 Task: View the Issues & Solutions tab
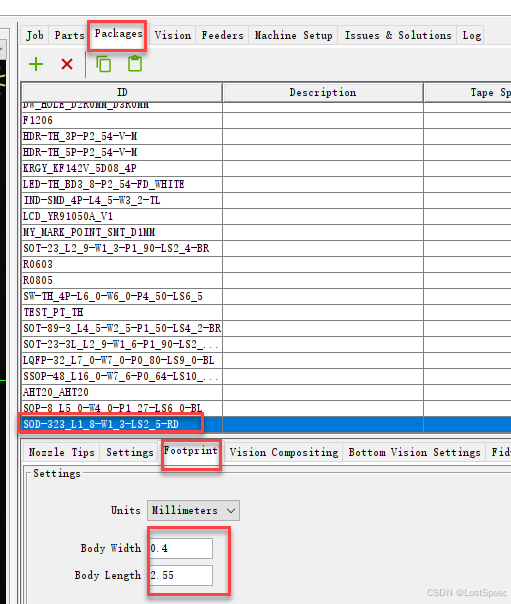[398, 35]
